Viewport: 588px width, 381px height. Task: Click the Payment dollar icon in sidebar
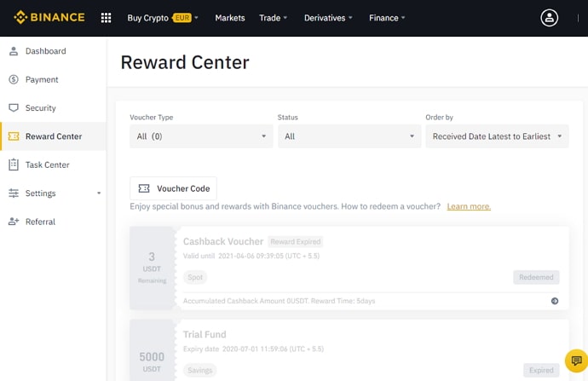pos(14,79)
